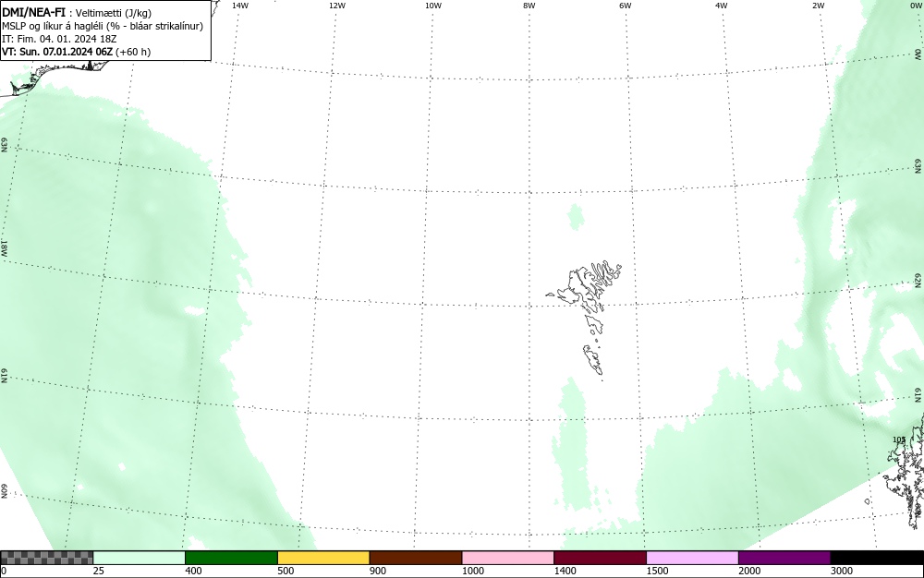Viewport: 924px width, 578px height.
Task: Click the 14W longitude label
Action: (240, 6)
